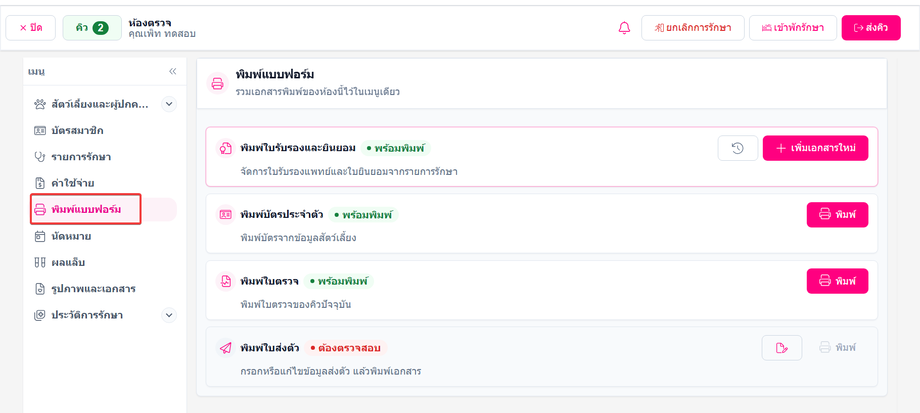This screenshot has height=413, width=920.
Task: Expand the ประวัติการรักษา menu section
Action: click(169, 315)
